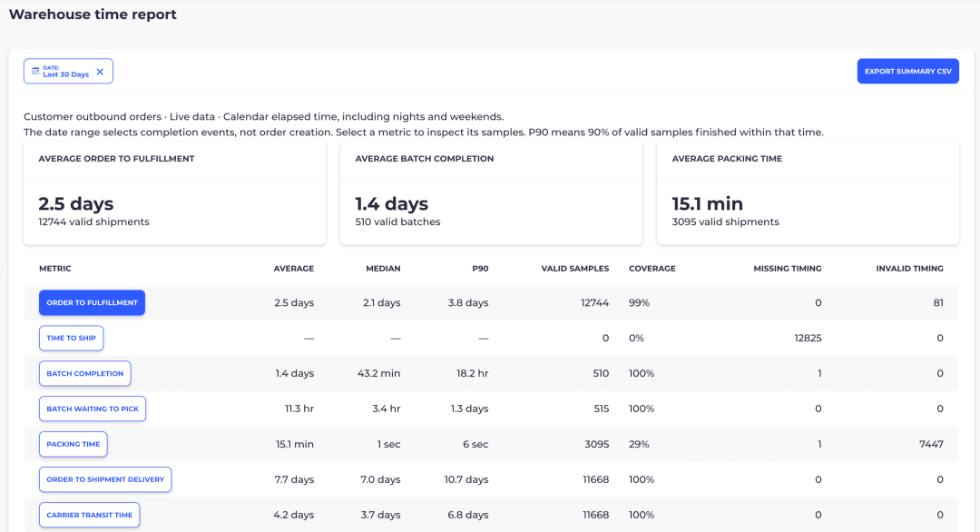
Task: Open Order to Shipment Delivery metric
Action: 105,479
